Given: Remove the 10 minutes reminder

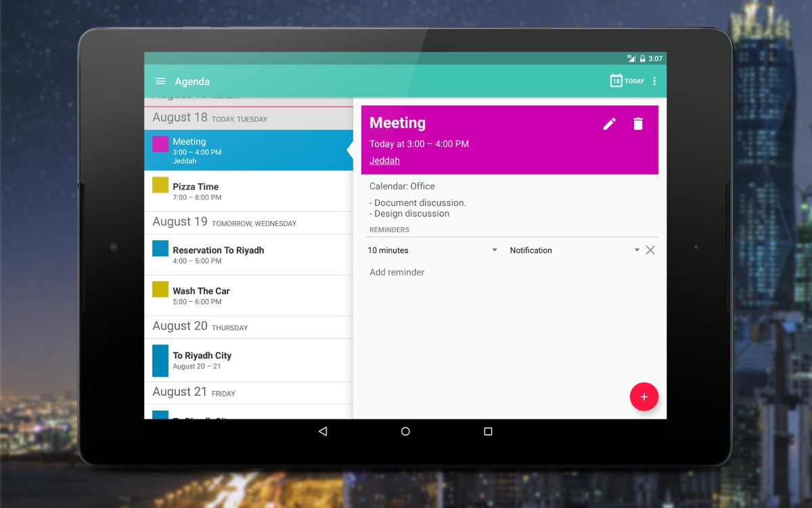Looking at the screenshot, I should pos(650,250).
